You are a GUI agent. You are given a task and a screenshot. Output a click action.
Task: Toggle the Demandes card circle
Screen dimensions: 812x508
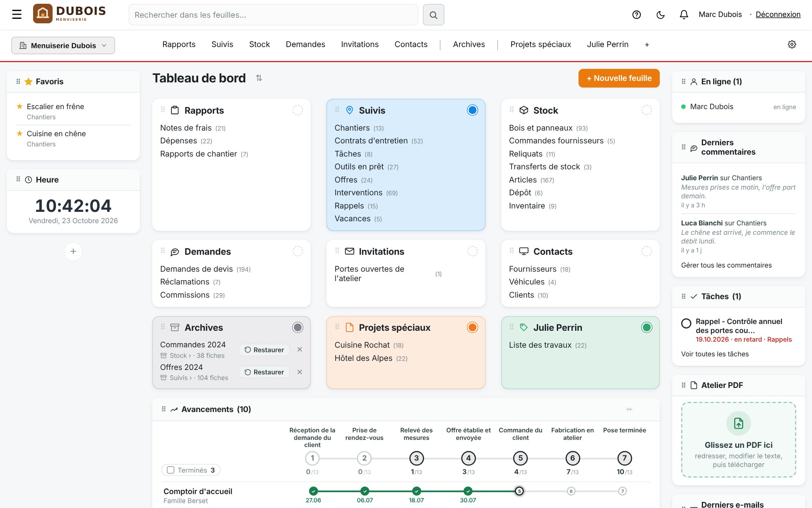coord(298,251)
